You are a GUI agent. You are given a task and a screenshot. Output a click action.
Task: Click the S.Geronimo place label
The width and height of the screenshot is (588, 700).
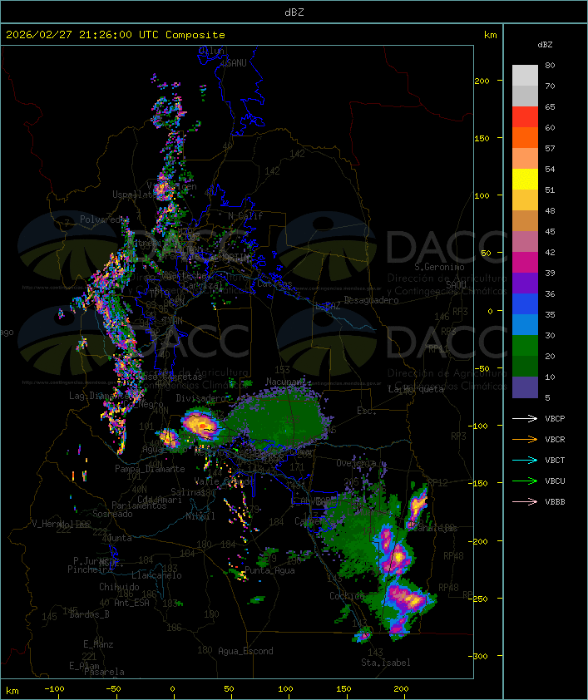click(x=439, y=267)
